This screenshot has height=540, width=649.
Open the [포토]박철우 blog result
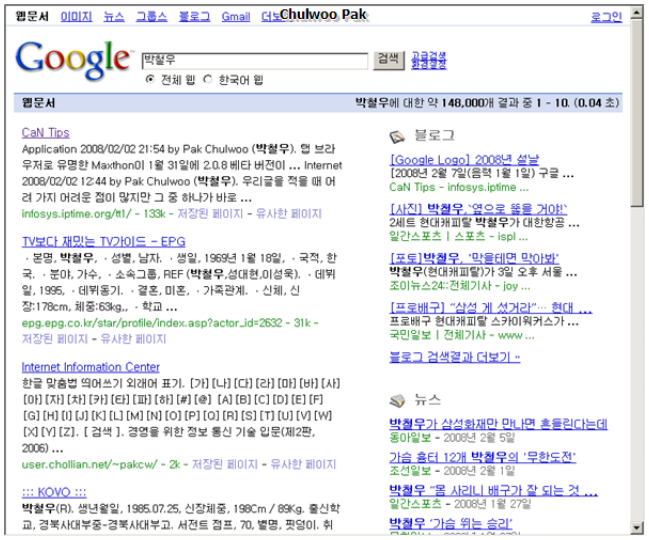(474, 259)
